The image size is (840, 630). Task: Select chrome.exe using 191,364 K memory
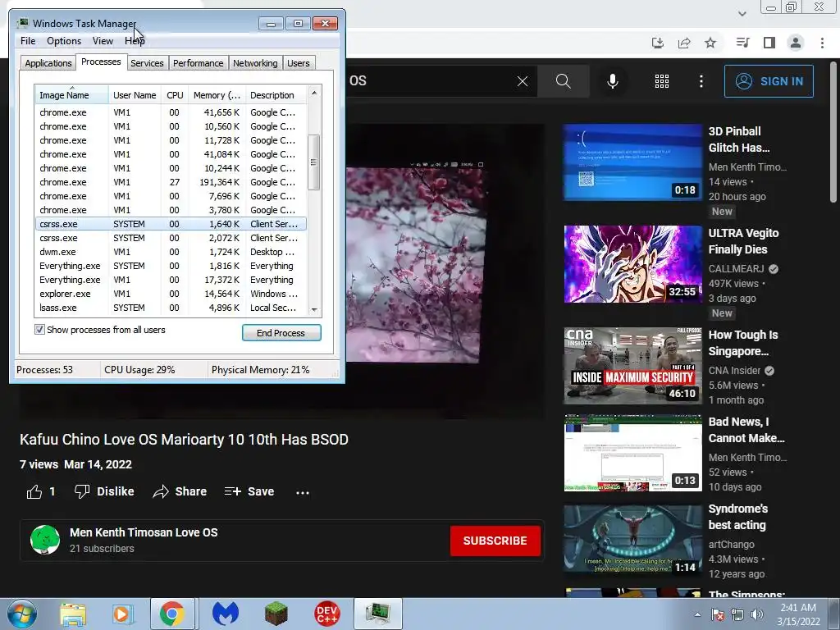[171, 182]
